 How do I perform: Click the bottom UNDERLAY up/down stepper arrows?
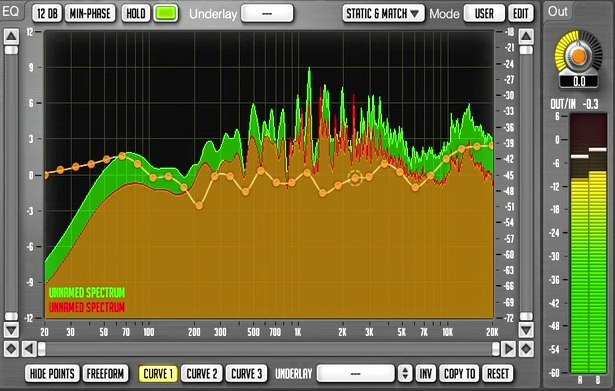[405, 373]
